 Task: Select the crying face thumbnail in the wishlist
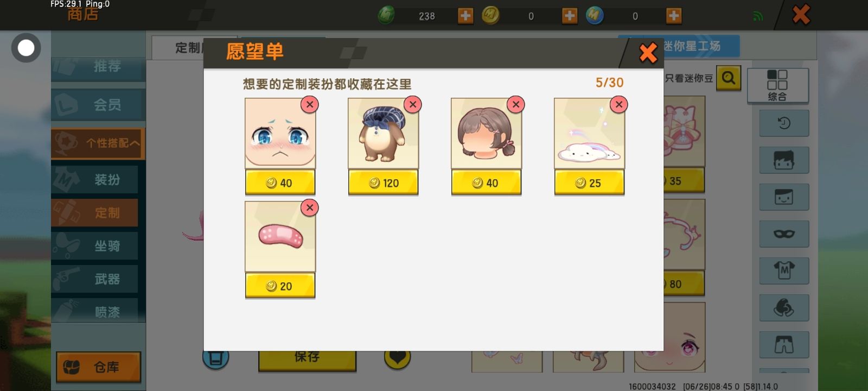[x=280, y=134]
